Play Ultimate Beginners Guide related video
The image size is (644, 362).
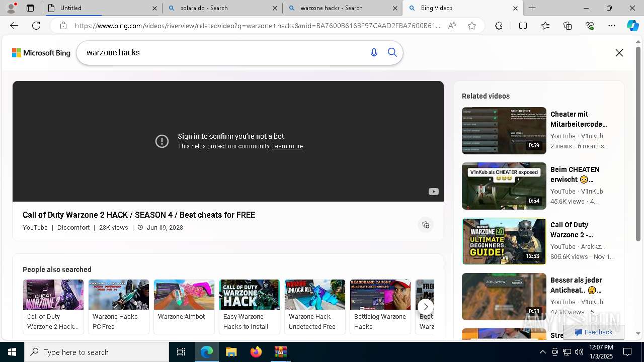(504, 241)
